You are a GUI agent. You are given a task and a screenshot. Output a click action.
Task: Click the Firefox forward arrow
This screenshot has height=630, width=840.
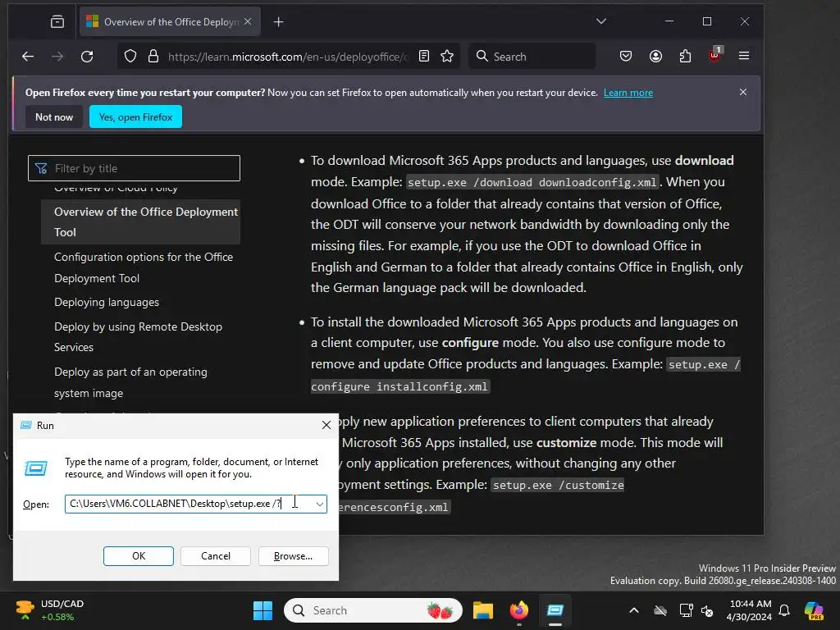click(x=57, y=57)
